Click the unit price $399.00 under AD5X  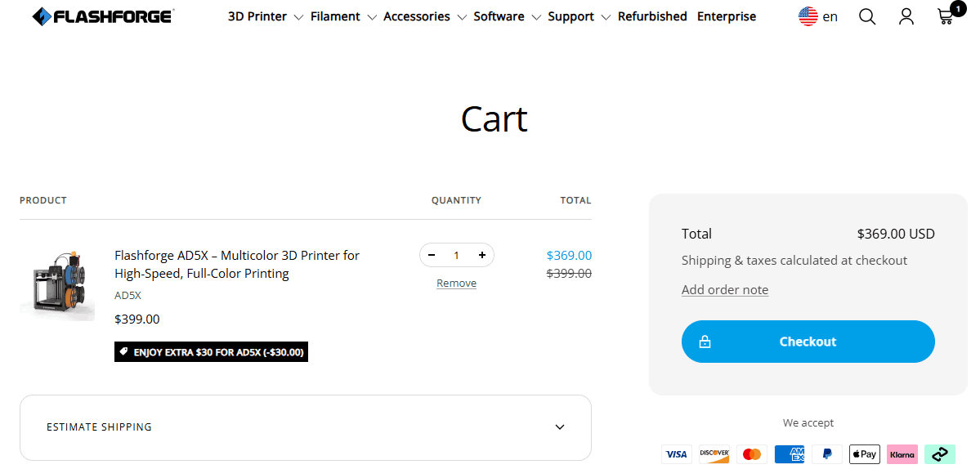click(x=136, y=319)
